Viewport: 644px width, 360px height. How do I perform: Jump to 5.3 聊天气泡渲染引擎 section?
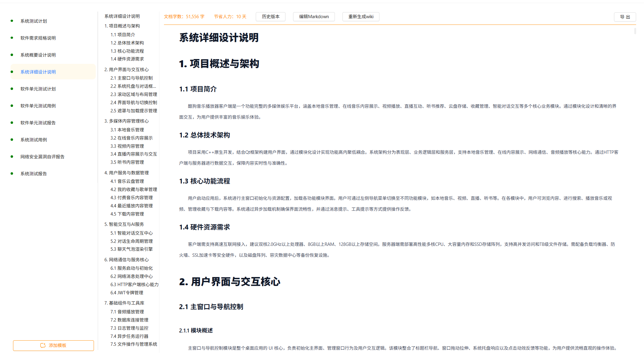tap(132, 249)
